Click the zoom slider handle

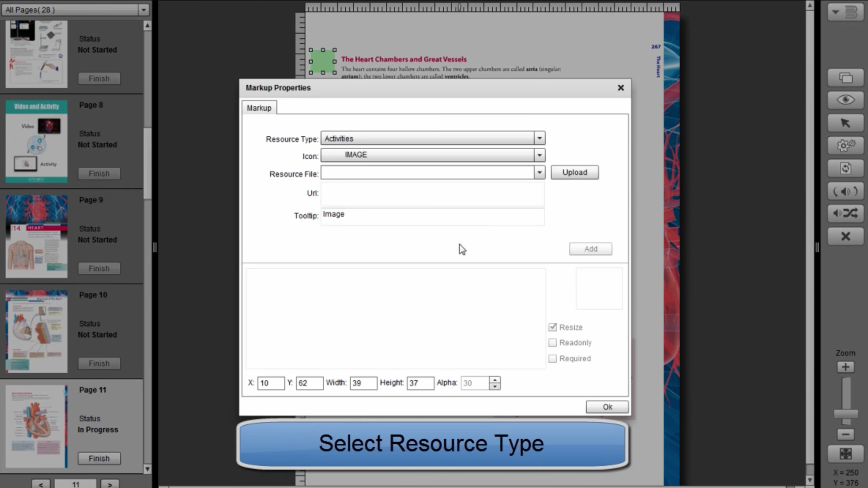pyautogui.click(x=845, y=414)
